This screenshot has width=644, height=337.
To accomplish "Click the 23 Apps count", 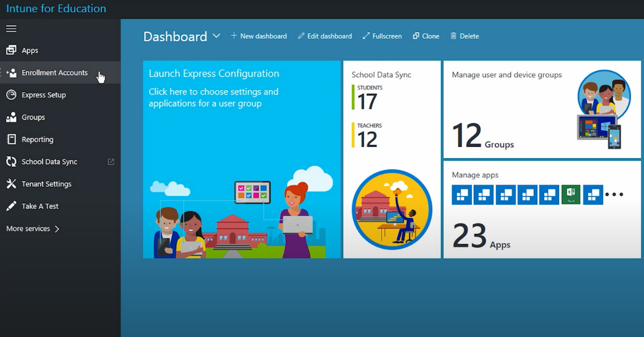I will point(481,237).
